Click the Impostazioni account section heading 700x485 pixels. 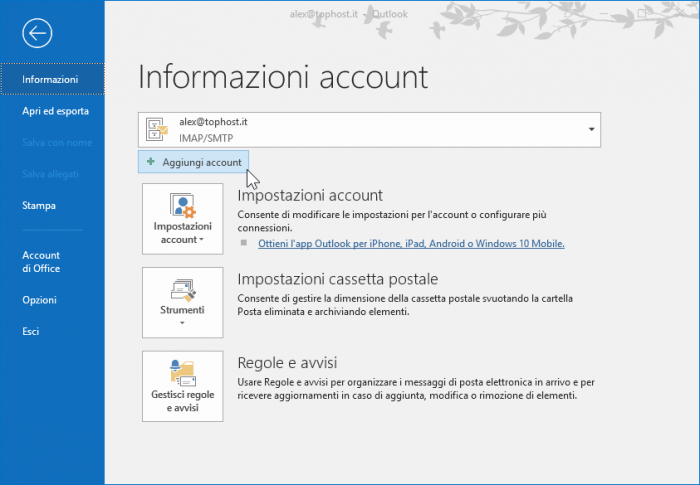coord(310,195)
